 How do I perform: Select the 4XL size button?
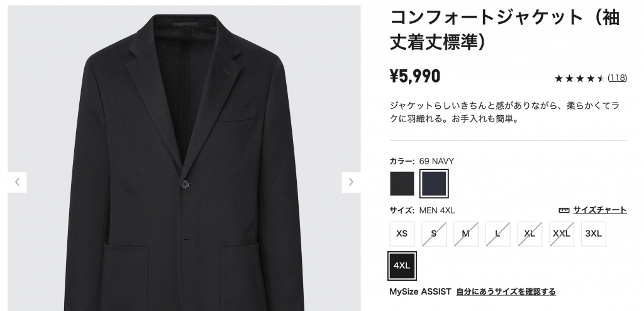point(402,266)
